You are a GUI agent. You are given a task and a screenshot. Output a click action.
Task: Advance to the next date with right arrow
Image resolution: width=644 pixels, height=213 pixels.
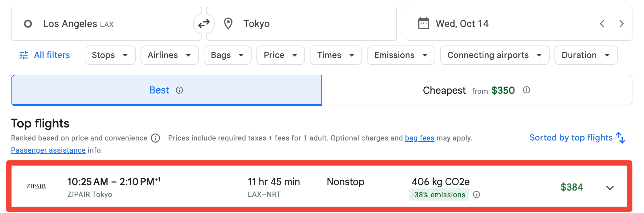tap(621, 24)
